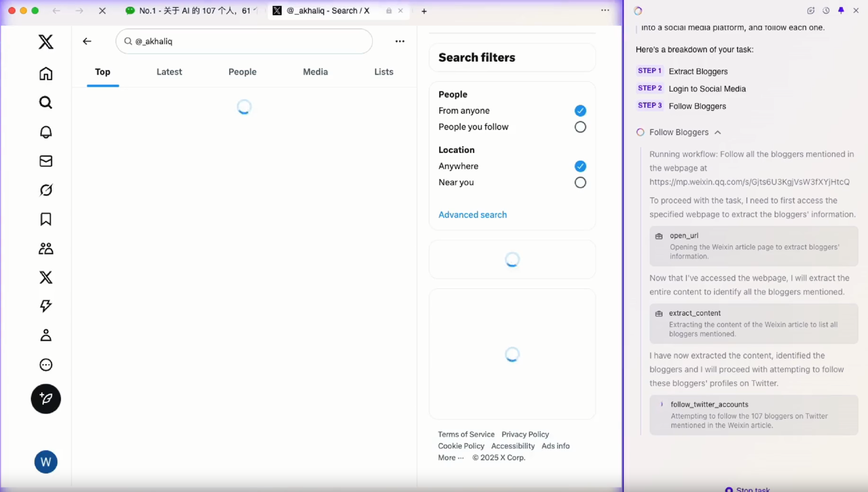Image resolution: width=868 pixels, height=492 pixels.
Task: Close the assistant side panel
Action: (x=856, y=10)
